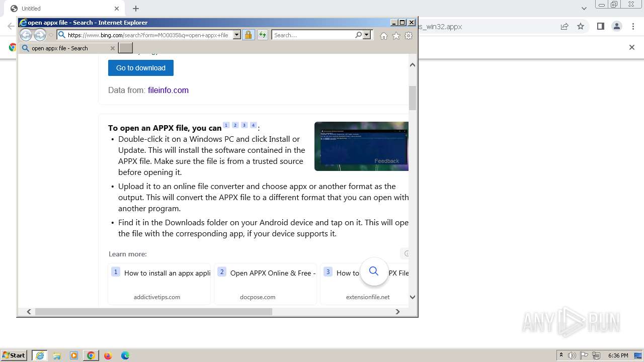This screenshot has width=644, height=362.
Task: Click the Internet Explorer taskbar icon
Action: 40,355
